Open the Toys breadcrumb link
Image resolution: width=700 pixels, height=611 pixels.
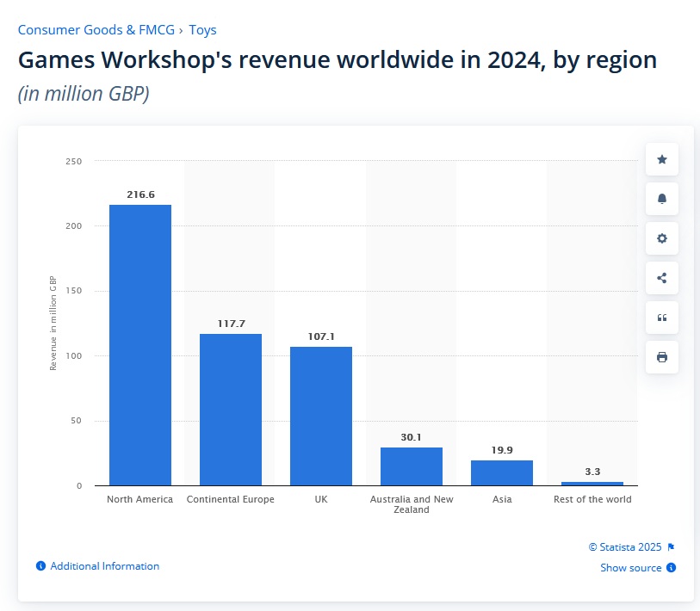pyautogui.click(x=202, y=30)
